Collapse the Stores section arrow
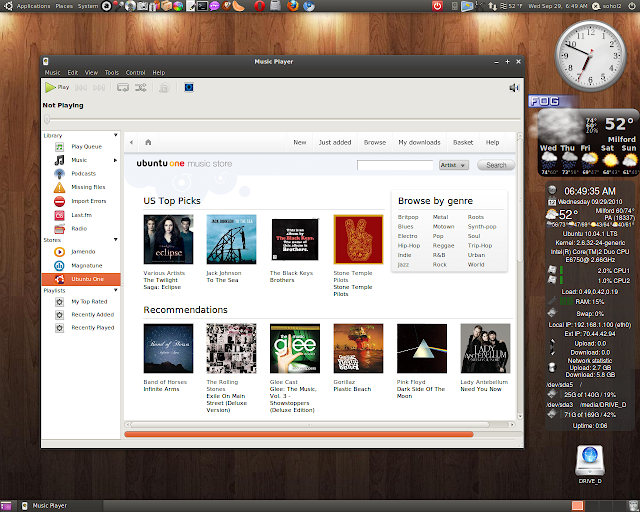Viewport: 640px width, 512px height. pyautogui.click(x=116, y=240)
